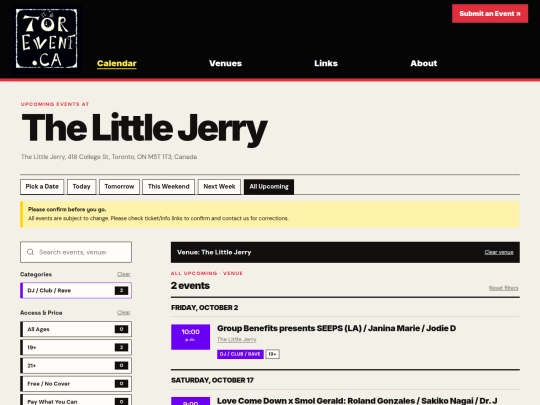Screen dimensions: 540x405
Task: Open Love Come Down x Smol Gerald event
Action: (x=357, y=401)
